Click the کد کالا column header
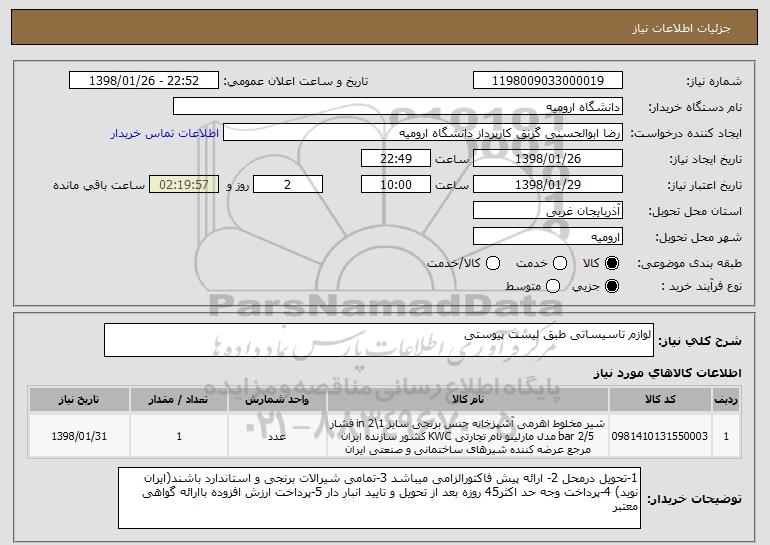770x545 pixels. [x=660, y=400]
